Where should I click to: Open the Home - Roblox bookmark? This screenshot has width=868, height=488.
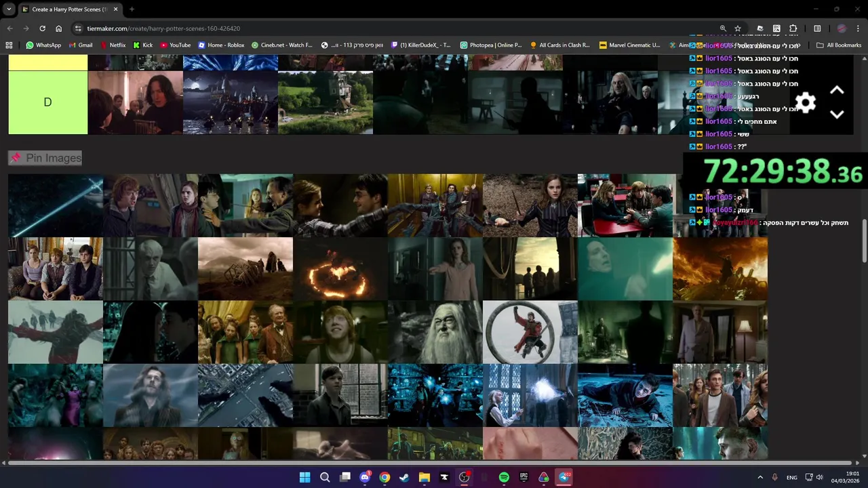[221, 45]
